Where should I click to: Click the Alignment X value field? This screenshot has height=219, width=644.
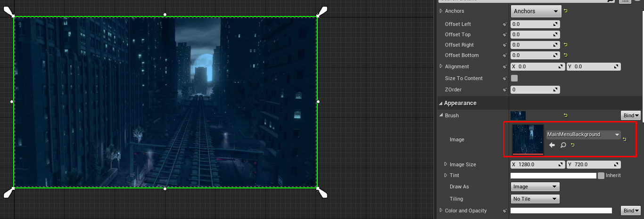(537, 67)
